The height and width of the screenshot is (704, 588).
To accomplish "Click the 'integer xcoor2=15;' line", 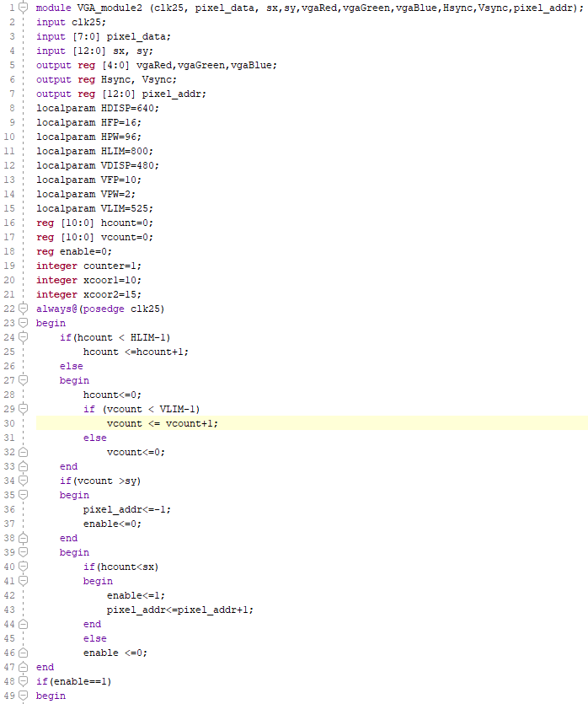I will pyautogui.click(x=88, y=294).
